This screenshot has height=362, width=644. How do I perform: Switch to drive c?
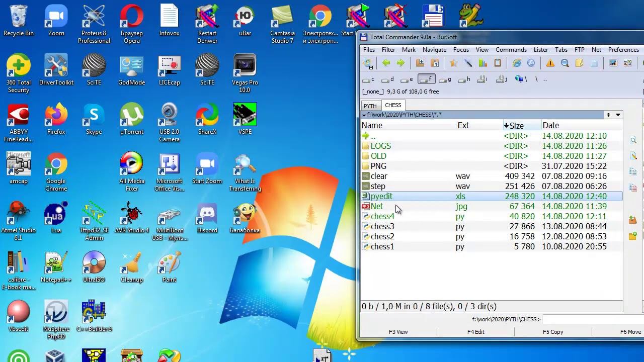click(369, 79)
